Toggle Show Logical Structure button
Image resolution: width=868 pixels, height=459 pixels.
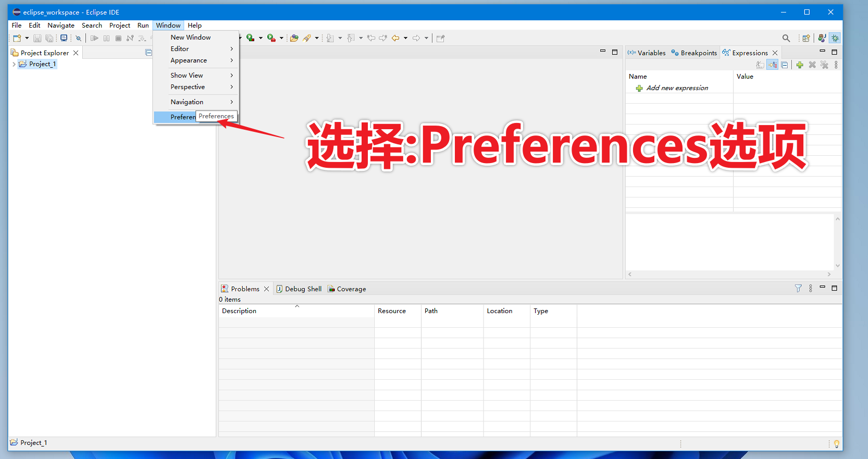(x=773, y=65)
